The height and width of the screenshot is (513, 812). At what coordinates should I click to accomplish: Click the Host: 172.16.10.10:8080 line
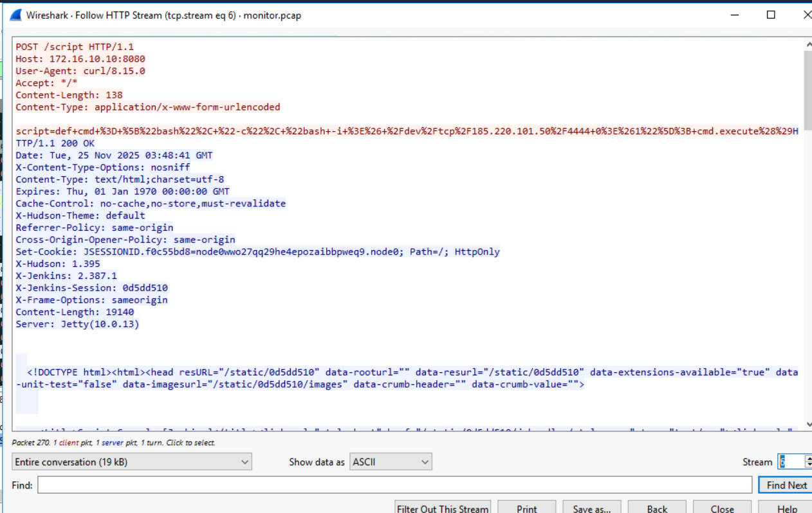click(80, 59)
